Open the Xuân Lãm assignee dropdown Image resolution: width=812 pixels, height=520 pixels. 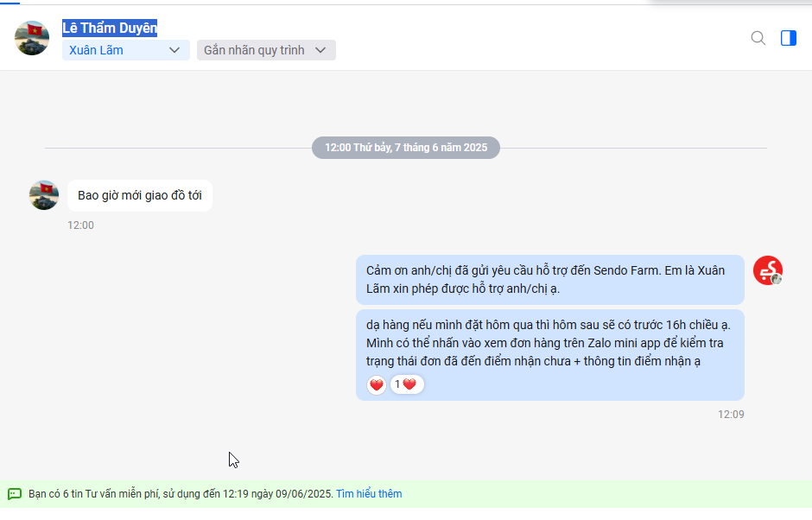[x=126, y=50]
